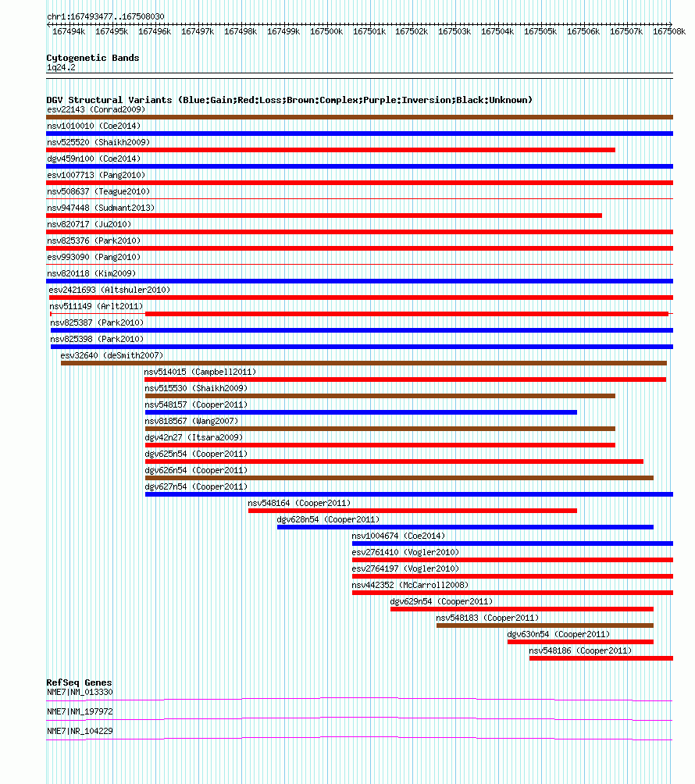This screenshot has width=695, height=784.
Task: Click the 167502k ruler tick label
Action: 412,31
